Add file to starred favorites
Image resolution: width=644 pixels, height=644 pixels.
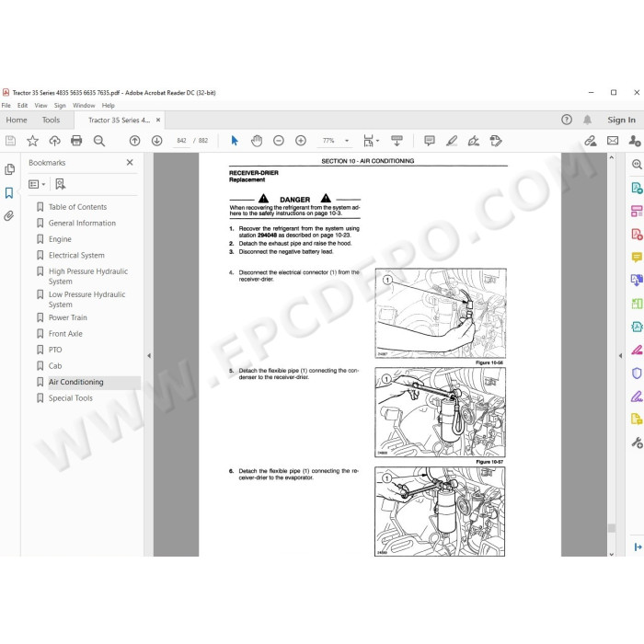tap(32, 141)
